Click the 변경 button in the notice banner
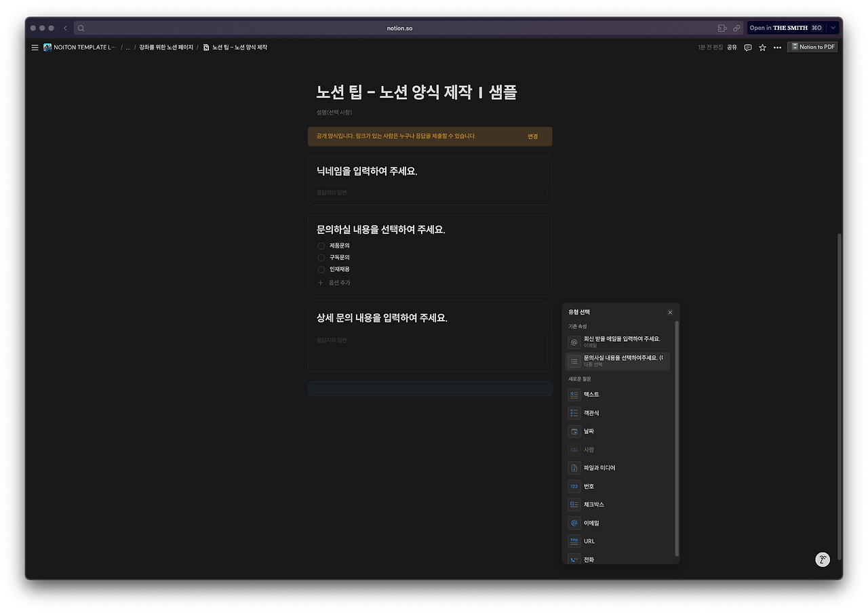868x613 pixels. click(x=533, y=136)
